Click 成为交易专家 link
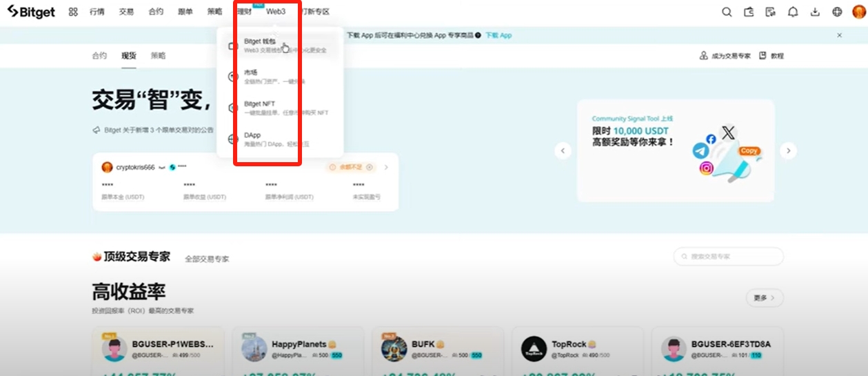The image size is (868, 376). click(731, 56)
